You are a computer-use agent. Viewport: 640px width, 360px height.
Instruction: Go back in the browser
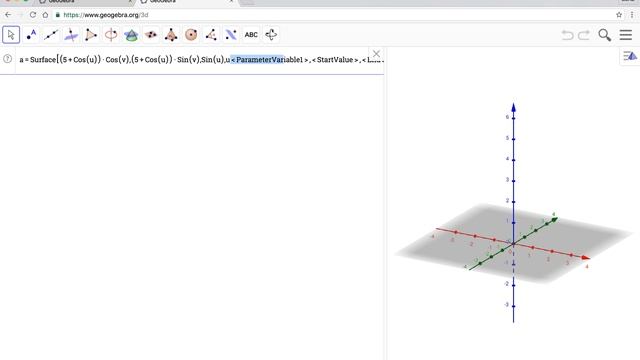pos(8,15)
